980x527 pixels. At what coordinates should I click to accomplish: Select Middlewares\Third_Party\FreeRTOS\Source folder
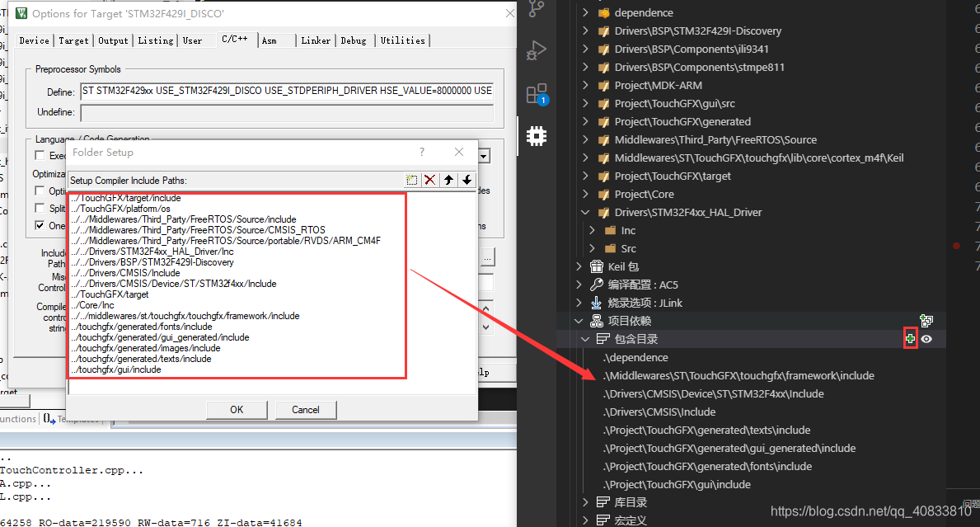click(x=715, y=139)
